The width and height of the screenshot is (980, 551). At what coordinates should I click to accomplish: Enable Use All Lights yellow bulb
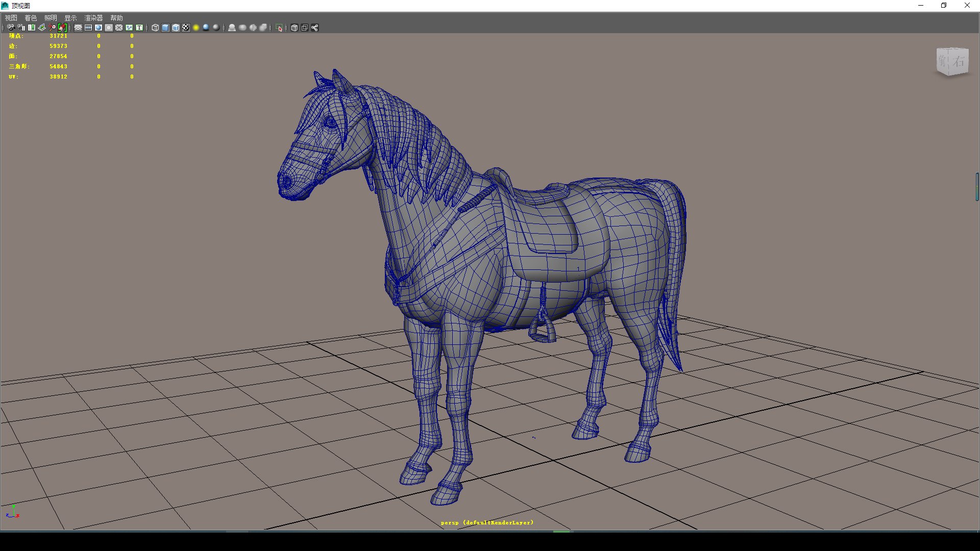[196, 28]
